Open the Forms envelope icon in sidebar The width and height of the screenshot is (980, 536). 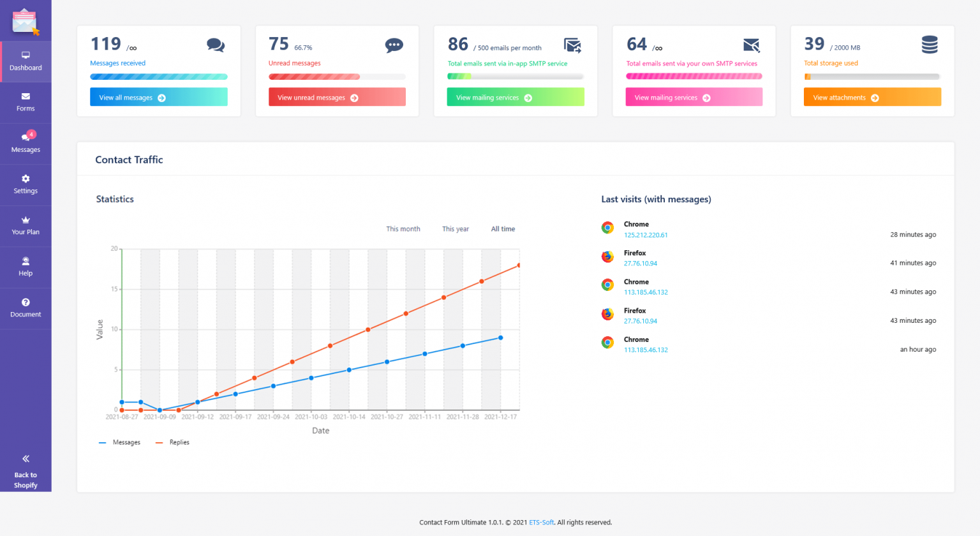[26, 97]
